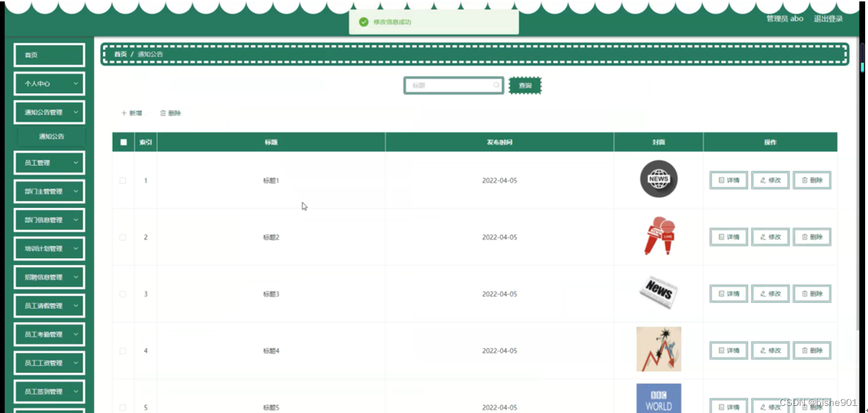Viewport: 868px width, 413px height.
Task: Open details for 标题4 row
Action: (729, 350)
